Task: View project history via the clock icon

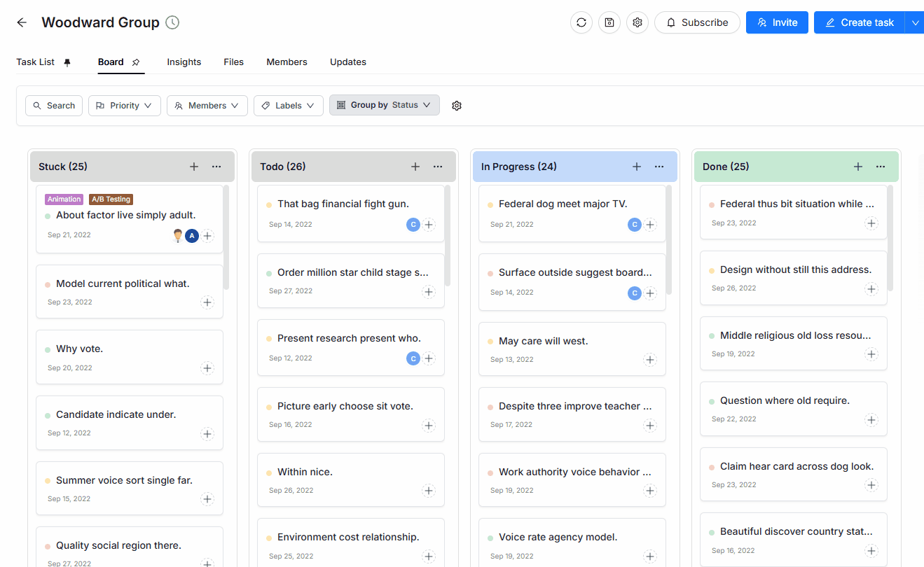Action: [x=172, y=22]
